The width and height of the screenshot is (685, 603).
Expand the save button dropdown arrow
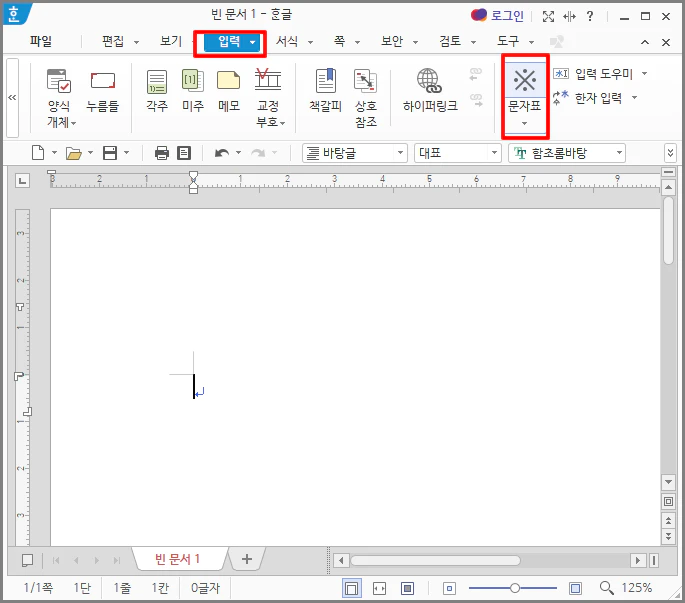click(x=126, y=152)
